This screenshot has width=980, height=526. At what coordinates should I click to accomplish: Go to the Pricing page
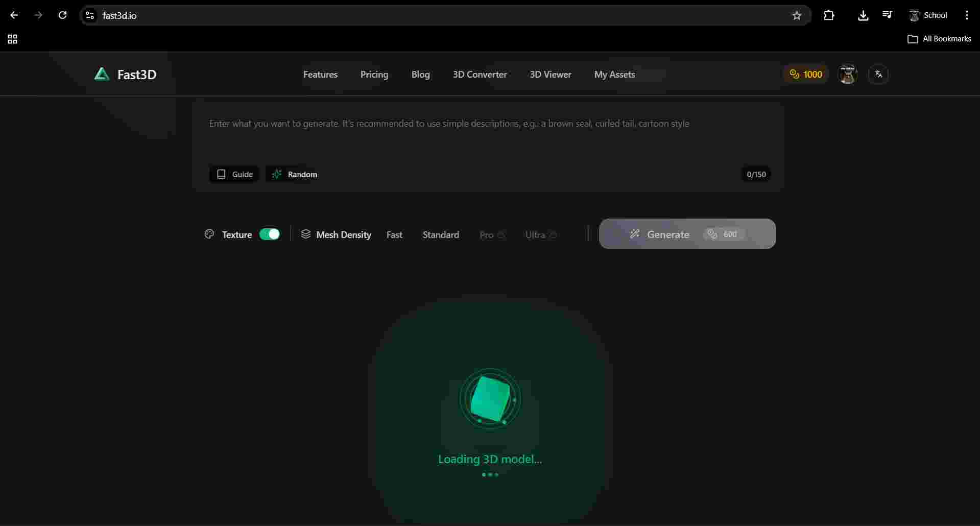pyautogui.click(x=374, y=75)
